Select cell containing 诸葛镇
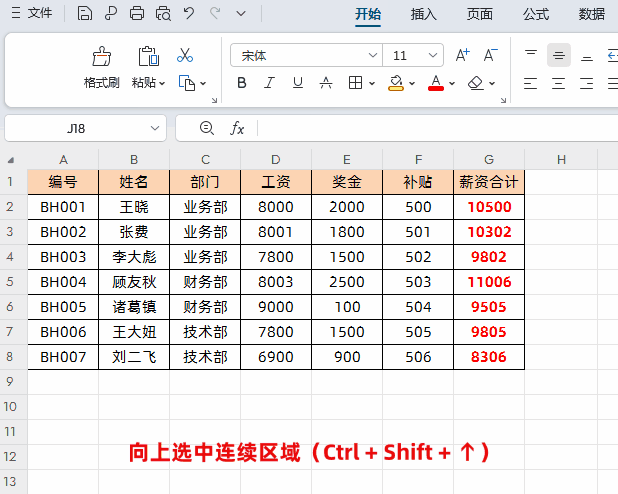Screen dimensions: 618x494 coord(134,307)
